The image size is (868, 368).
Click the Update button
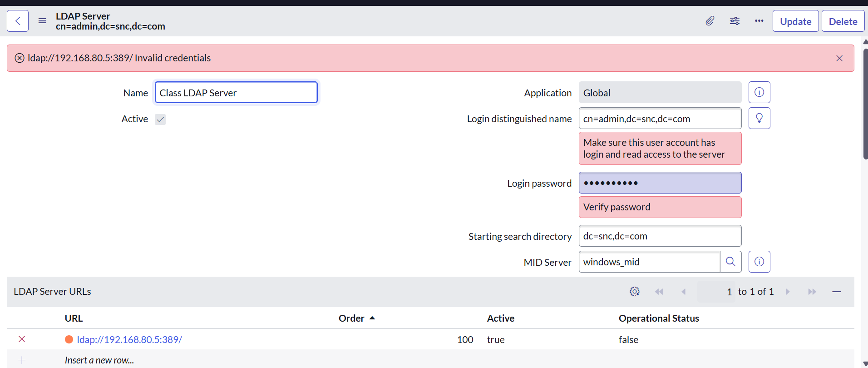point(795,21)
